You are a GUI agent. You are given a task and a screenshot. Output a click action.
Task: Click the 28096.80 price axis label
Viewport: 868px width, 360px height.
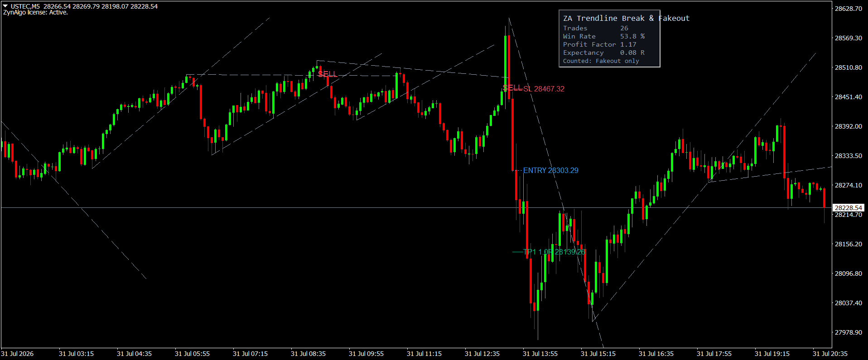[x=849, y=274]
